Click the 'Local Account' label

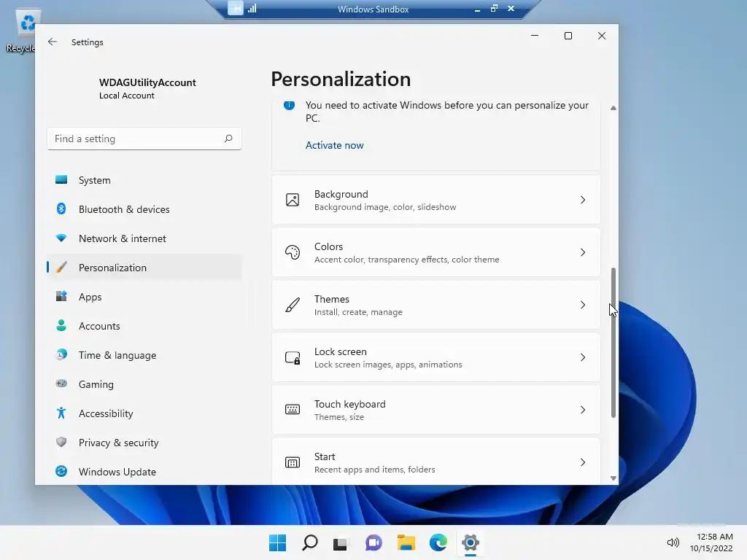click(x=127, y=96)
